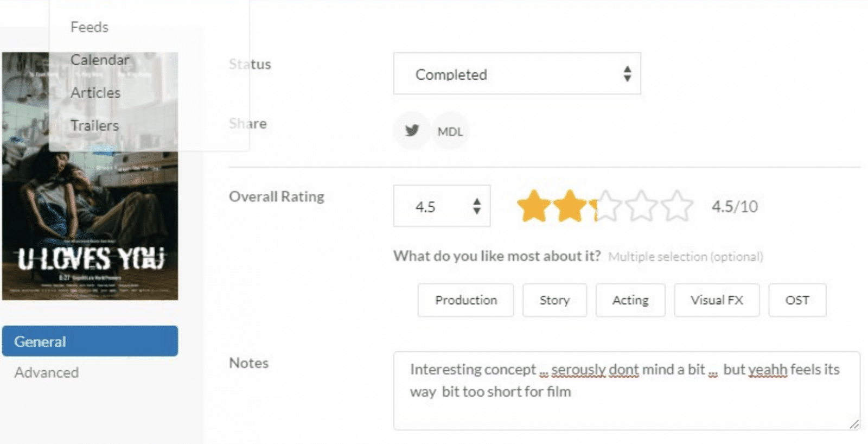868x444 pixels.
Task: Share to Twitter via bird icon
Action: point(412,130)
